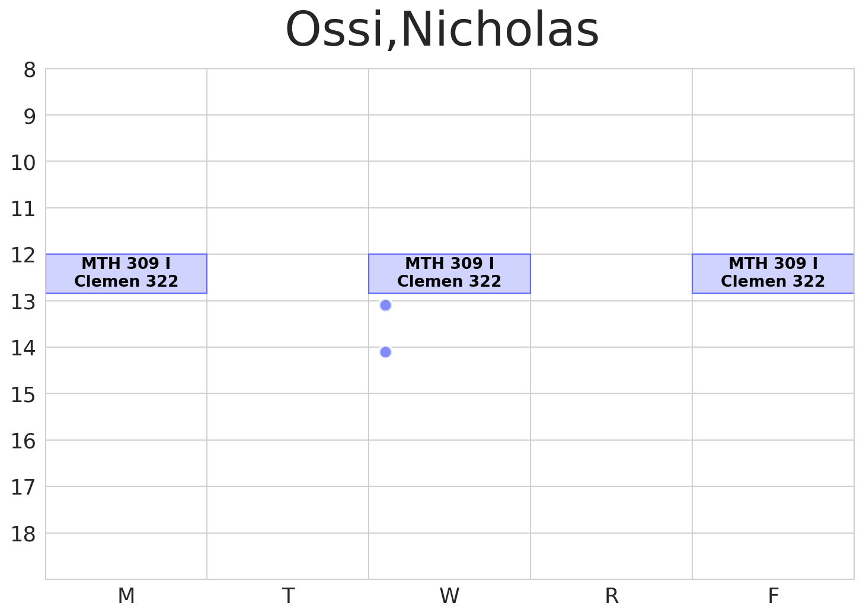Click the F day label

click(x=773, y=596)
